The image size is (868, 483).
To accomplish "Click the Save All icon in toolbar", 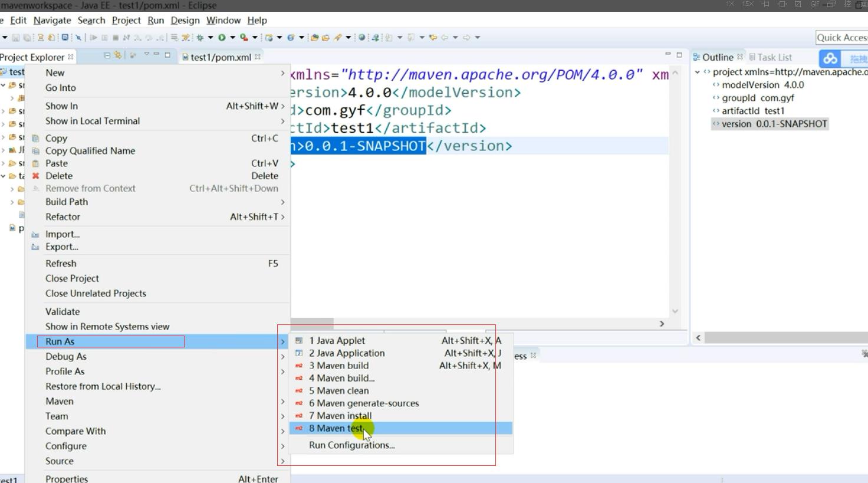I will 27,38.
